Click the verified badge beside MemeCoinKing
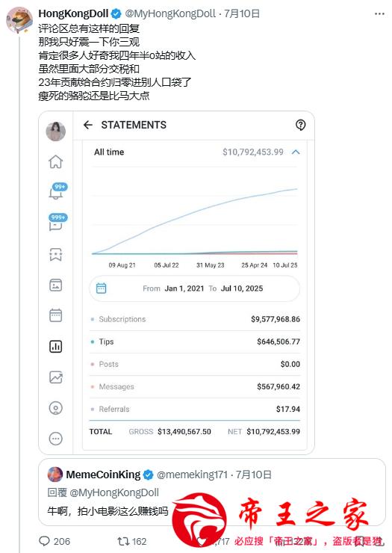The width and height of the screenshot is (392, 553). [x=149, y=475]
